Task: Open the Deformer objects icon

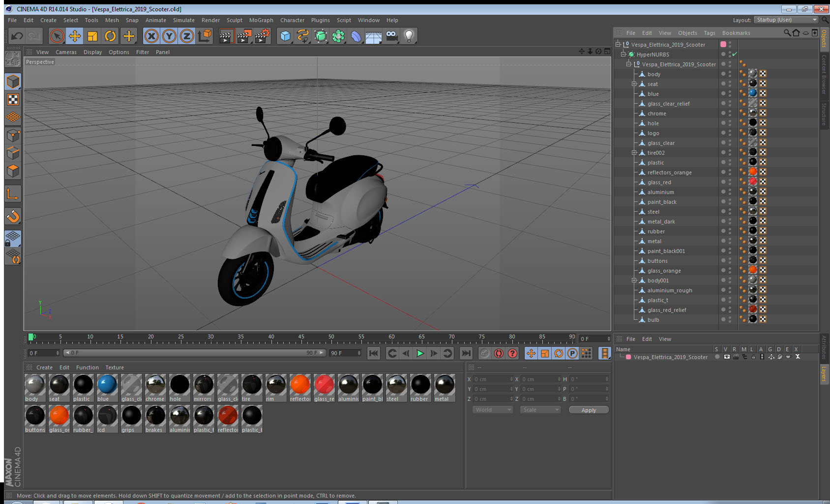Action: (356, 36)
